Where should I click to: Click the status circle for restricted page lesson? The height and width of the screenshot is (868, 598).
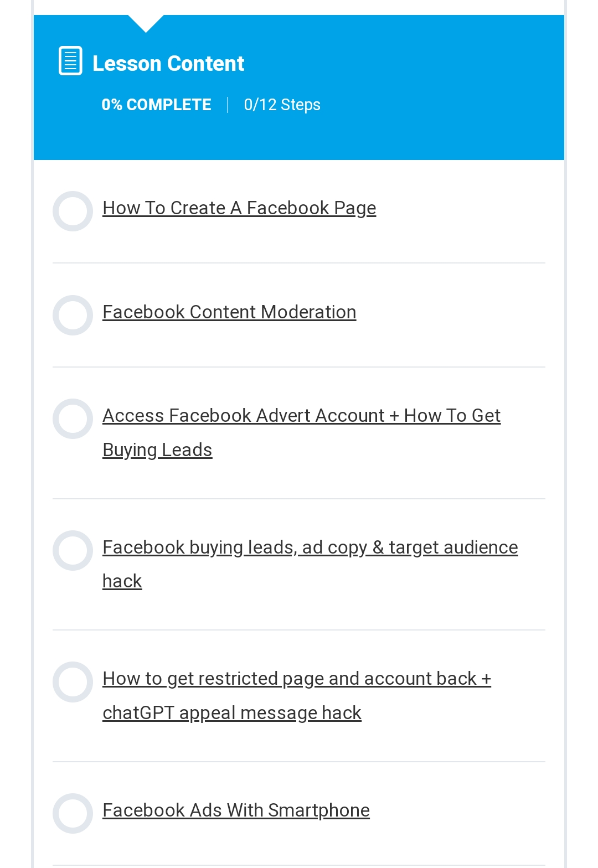coord(73,681)
